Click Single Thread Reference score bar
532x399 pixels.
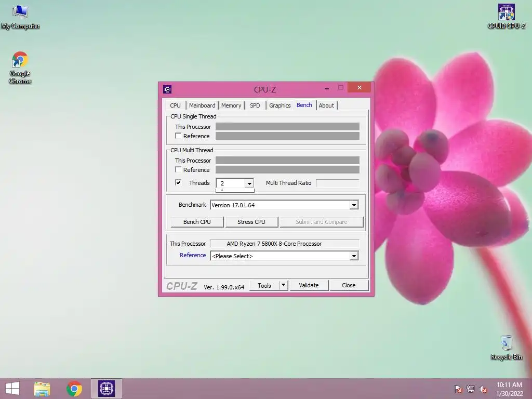click(x=287, y=136)
